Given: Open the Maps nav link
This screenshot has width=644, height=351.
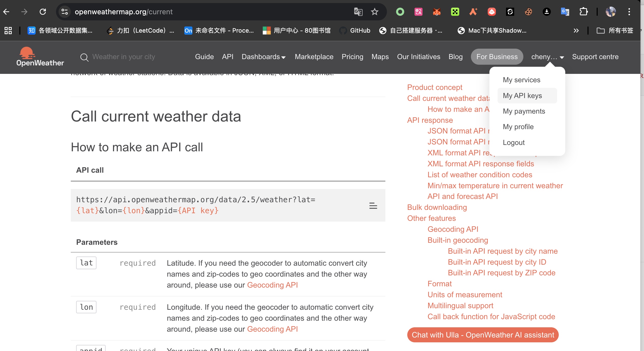Looking at the screenshot, I should pos(380,57).
